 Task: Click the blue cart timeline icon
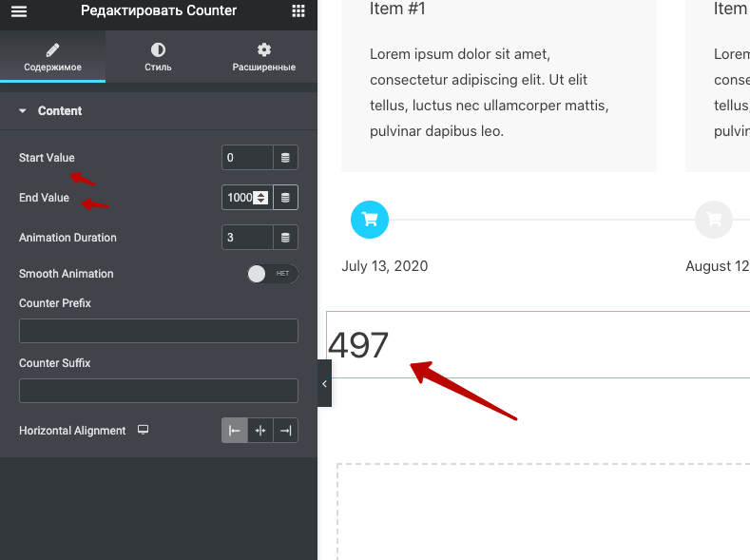[x=370, y=220]
